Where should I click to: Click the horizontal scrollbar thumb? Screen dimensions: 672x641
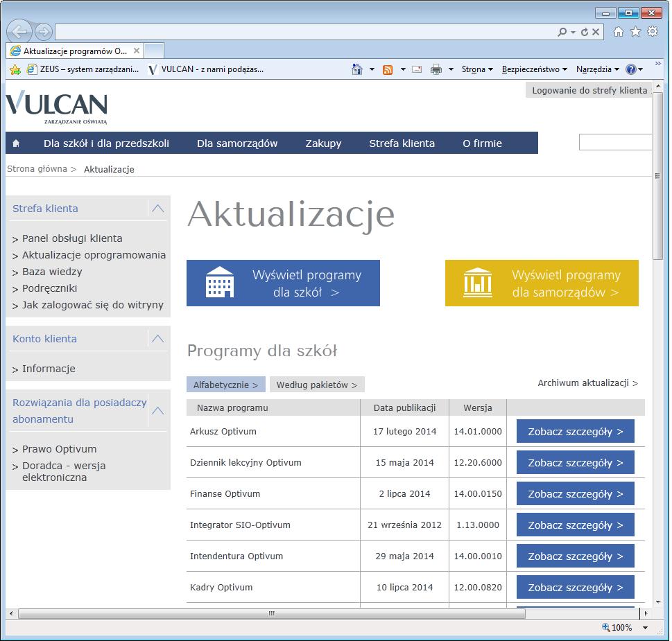[272, 613]
